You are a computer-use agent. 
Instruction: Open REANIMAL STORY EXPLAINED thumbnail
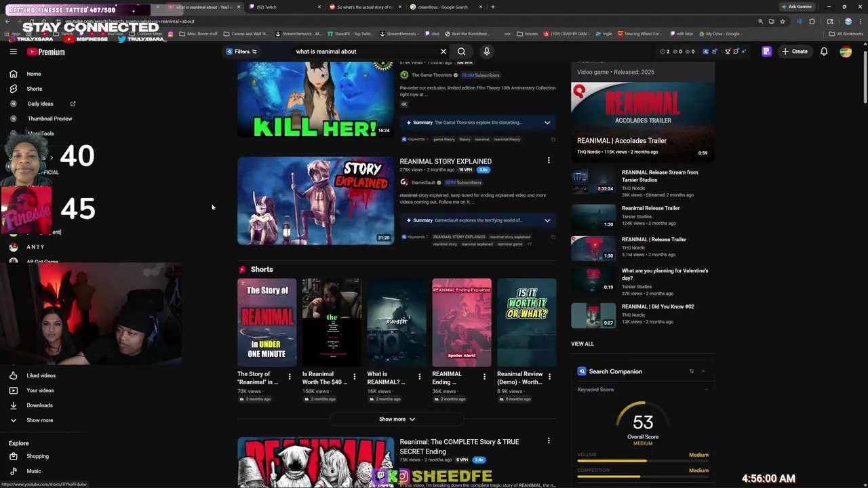[315, 201]
